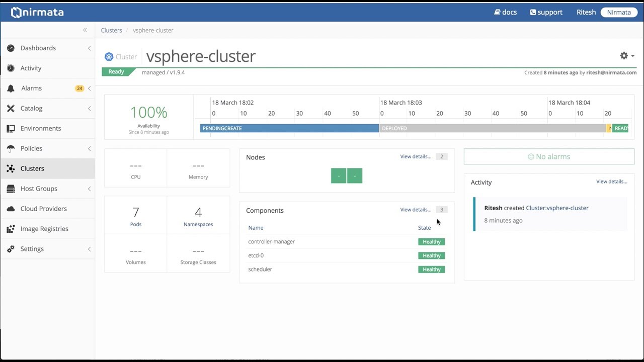Click the Kubernetes wheel icon beside Cluster
Image resolution: width=644 pixels, height=362 pixels.
click(x=109, y=57)
